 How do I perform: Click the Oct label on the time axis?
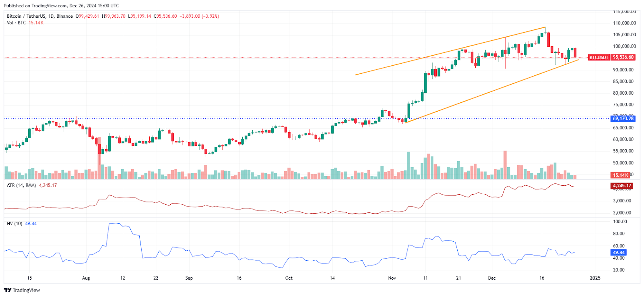pyautogui.click(x=289, y=278)
